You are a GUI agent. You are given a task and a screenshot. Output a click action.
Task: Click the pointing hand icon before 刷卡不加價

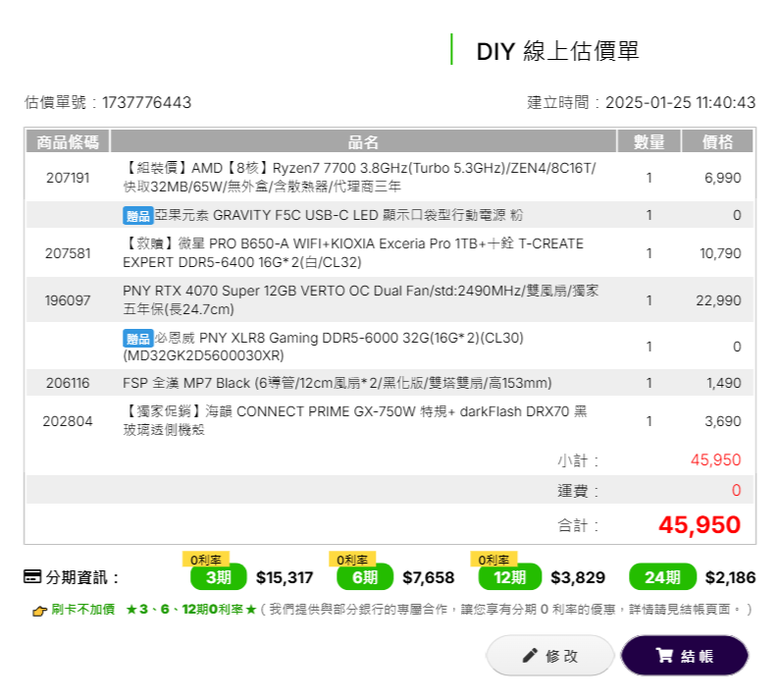pyautogui.click(x=40, y=611)
